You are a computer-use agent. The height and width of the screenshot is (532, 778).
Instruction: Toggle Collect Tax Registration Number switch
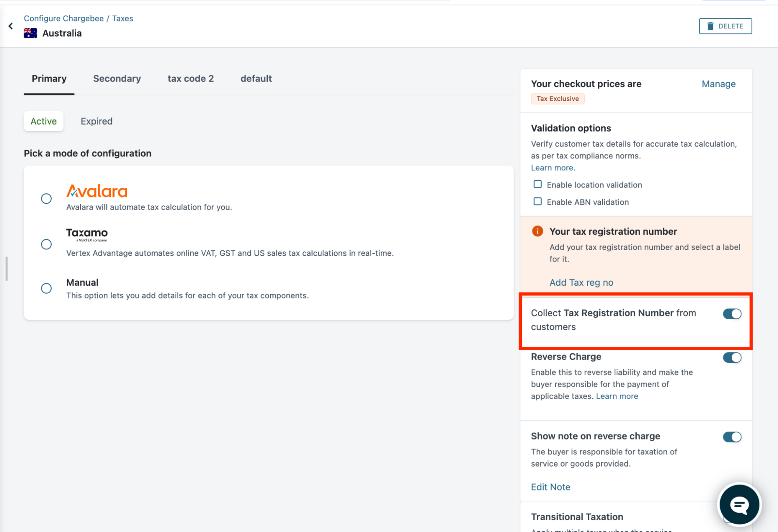pos(732,314)
